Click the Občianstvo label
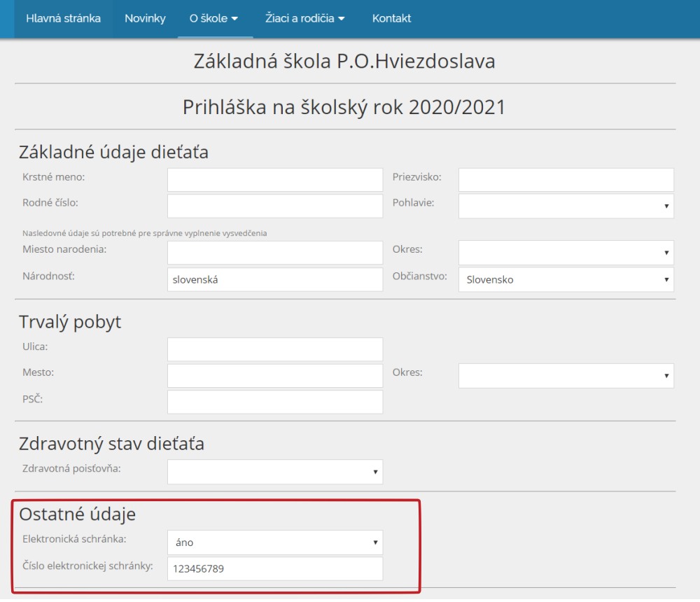This screenshot has height=602, width=700. click(419, 276)
